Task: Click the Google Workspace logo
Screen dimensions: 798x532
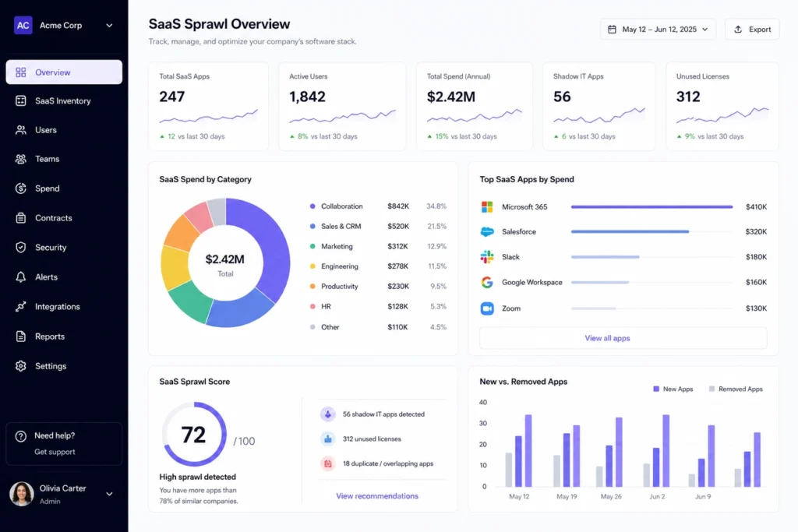Action: tap(487, 282)
